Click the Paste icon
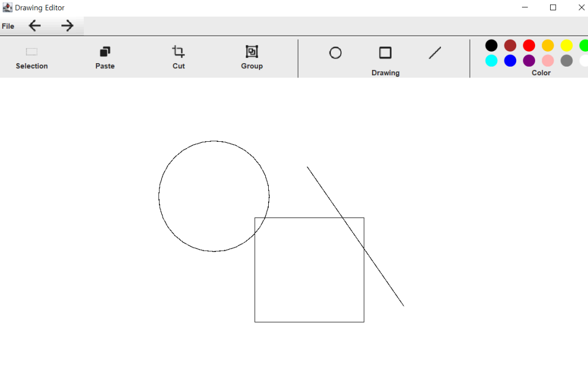The height and width of the screenshot is (365, 588). (x=105, y=52)
